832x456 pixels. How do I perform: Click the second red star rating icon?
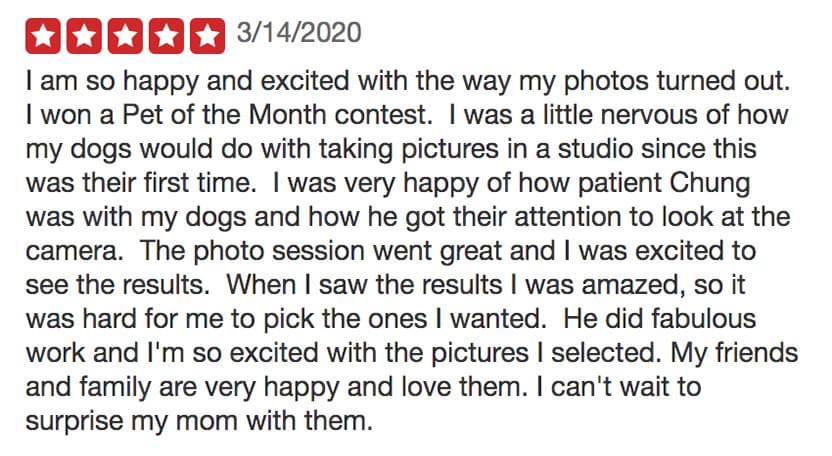tap(85, 36)
